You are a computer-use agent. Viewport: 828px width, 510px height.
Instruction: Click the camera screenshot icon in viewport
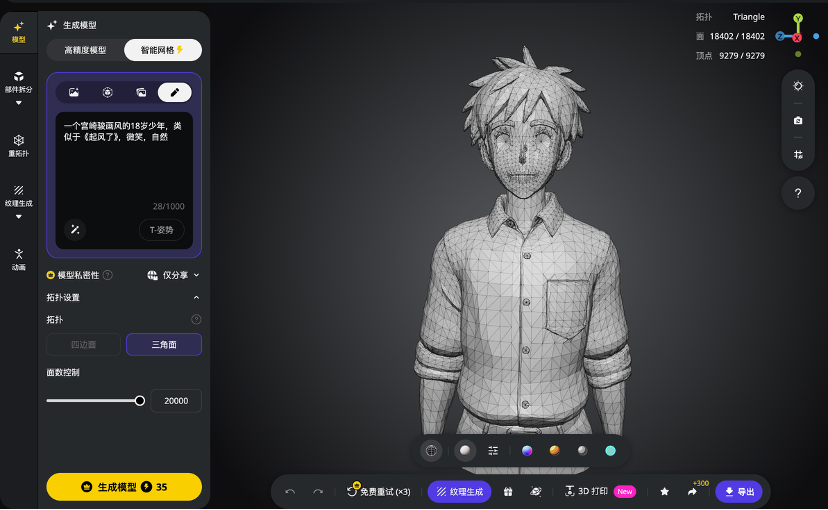[x=797, y=120]
